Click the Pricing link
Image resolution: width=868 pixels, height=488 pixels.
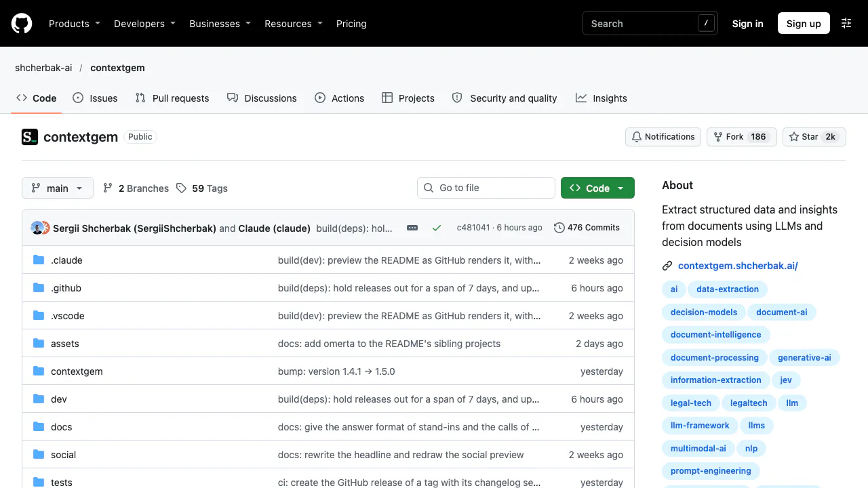[x=351, y=24]
